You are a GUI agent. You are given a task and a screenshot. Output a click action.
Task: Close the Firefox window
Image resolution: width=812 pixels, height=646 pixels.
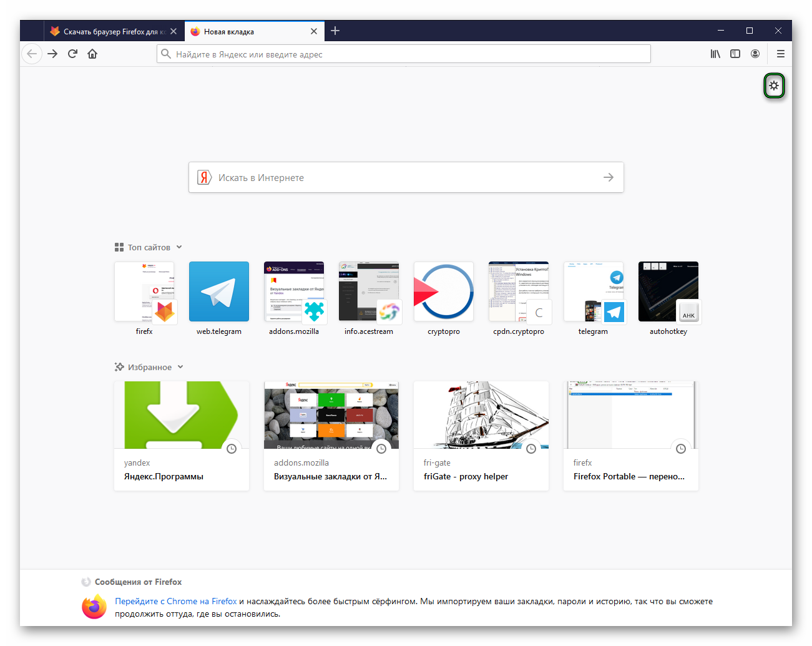click(x=778, y=31)
